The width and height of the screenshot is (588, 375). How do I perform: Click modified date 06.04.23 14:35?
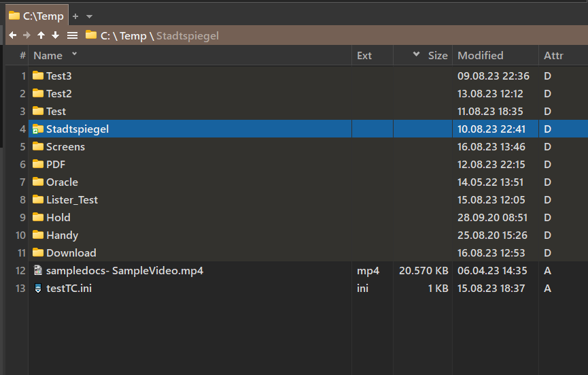tap(492, 271)
